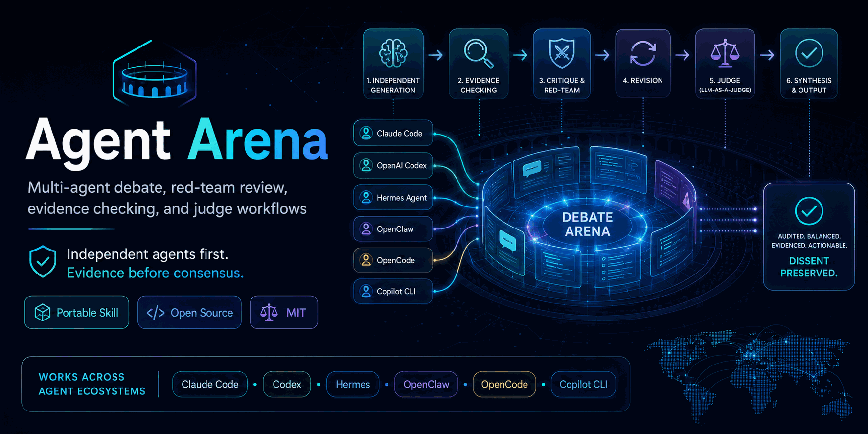Select the Copilot CLI agent card
The height and width of the screenshot is (434, 868).
pyautogui.click(x=393, y=291)
